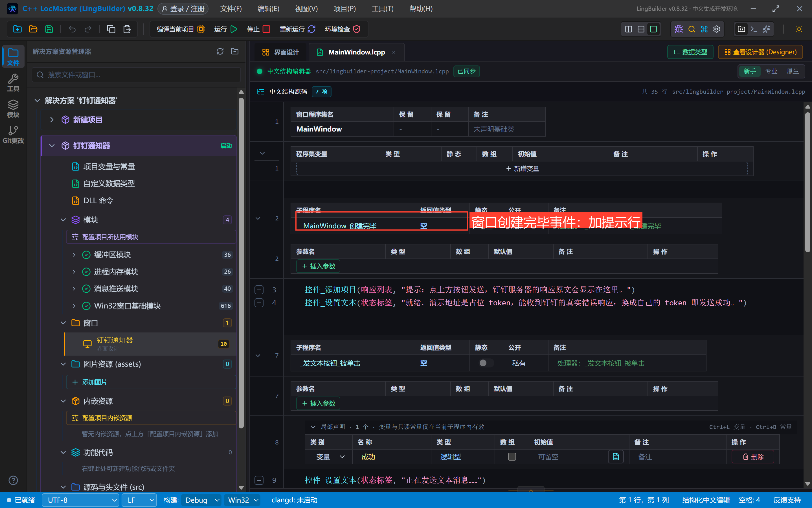This screenshot has height=508, width=812.
Task: Click the settings gear icon in toolbar
Action: point(716,29)
